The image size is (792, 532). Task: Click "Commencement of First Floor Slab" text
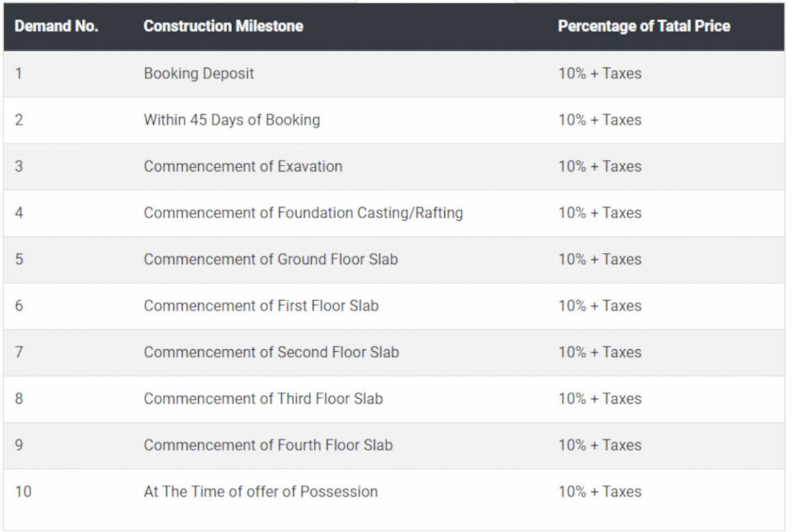click(x=261, y=305)
